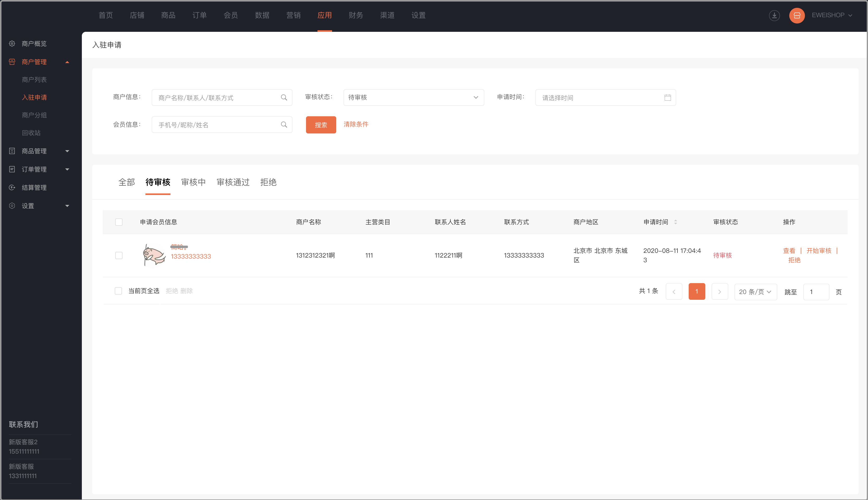The image size is (868, 500).
Task: Open calendar icon in 申请时间 field
Action: pos(668,97)
